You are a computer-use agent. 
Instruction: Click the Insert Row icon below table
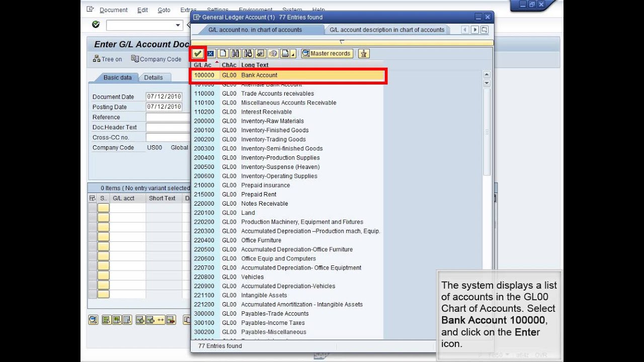[140, 320]
